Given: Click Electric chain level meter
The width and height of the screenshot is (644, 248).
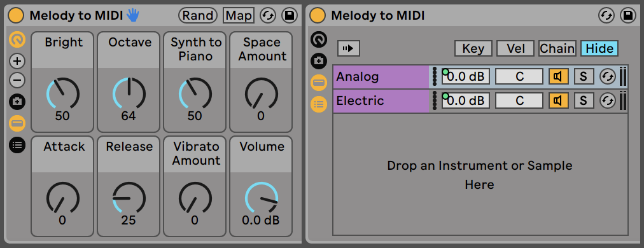Looking at the screenshot, I should coord(622,100).
